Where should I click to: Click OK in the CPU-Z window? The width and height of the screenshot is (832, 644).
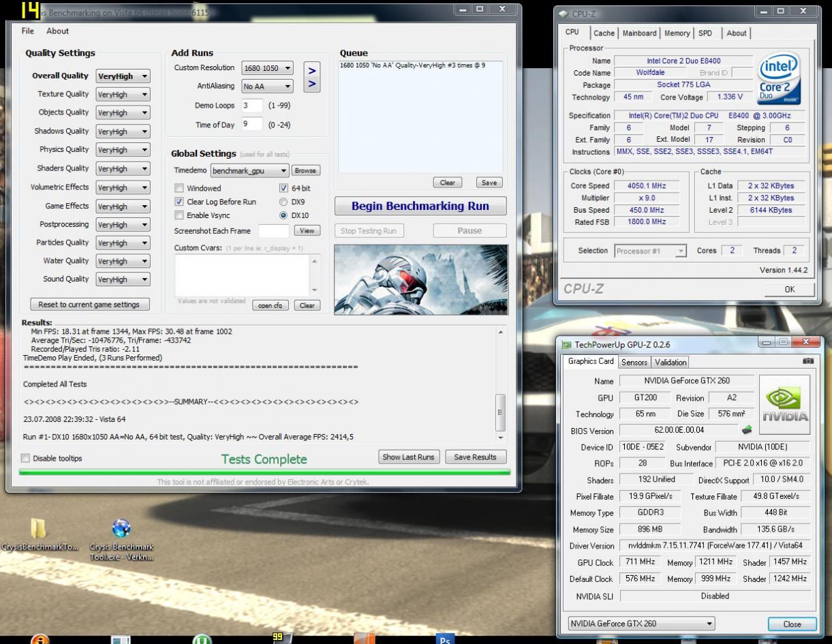(x=789, y=289)
